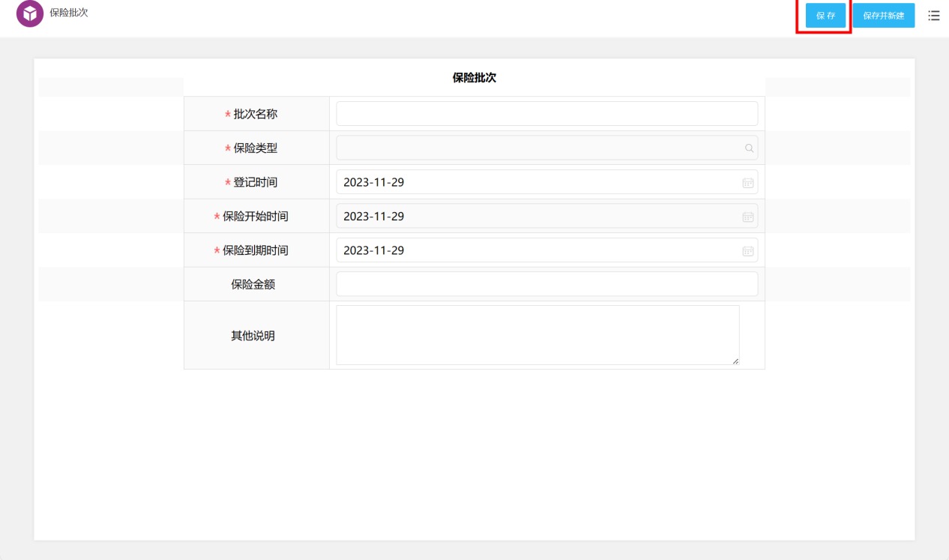Click the 批次名称 label
This screenshot has width=949, height=560.
[x=256, y=114]
